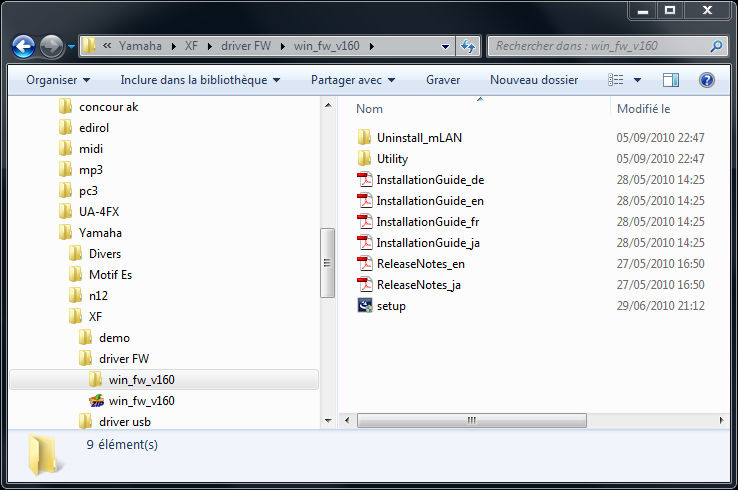Screen dimensions: 738x490
Task: Click the n12 folder icon
Action: click(x=75, y=296)
